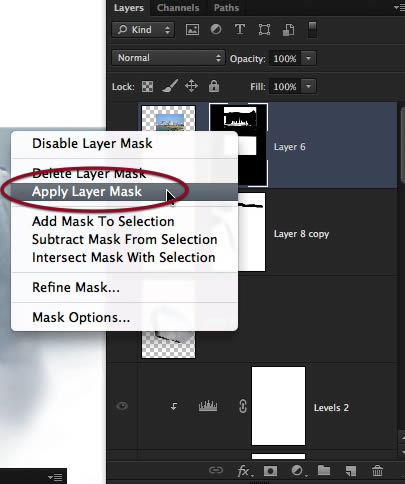This screenshot has width=405, height=484.
Task: Open the Opacity slider arrow
Action: coord(308,58)
